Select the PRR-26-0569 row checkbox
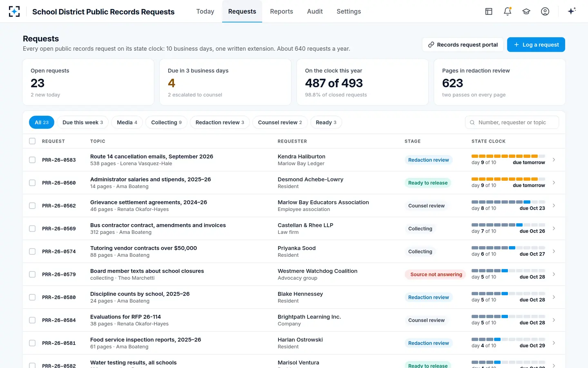Image resolution: width=588 pixels, height=368 pixels. tap(32, 229)
